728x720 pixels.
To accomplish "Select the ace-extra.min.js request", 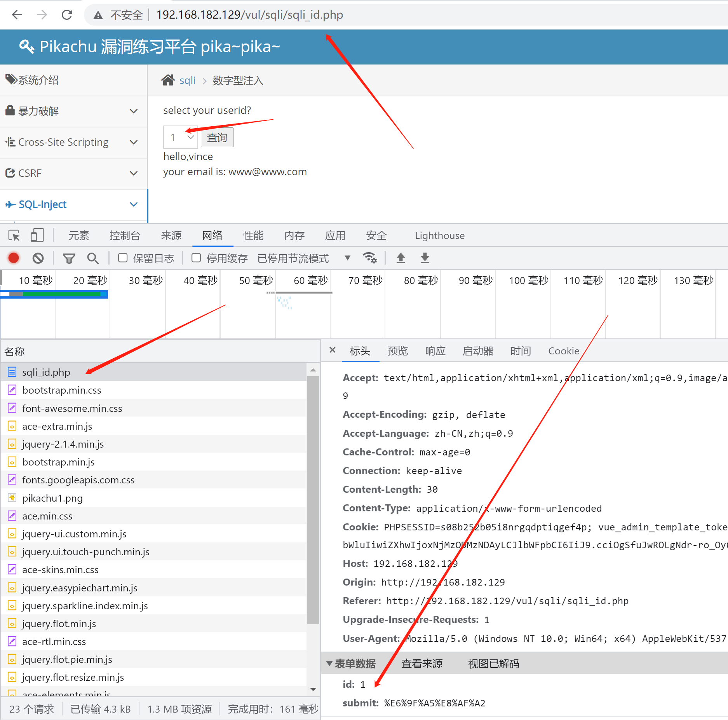I will tap(154, 426).
